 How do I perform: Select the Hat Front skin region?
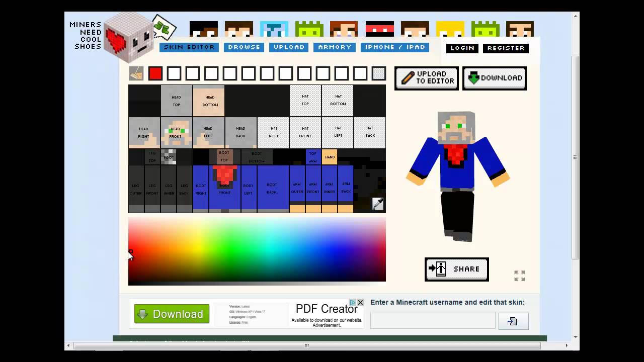pyautogui.click(x=305, y=132)
